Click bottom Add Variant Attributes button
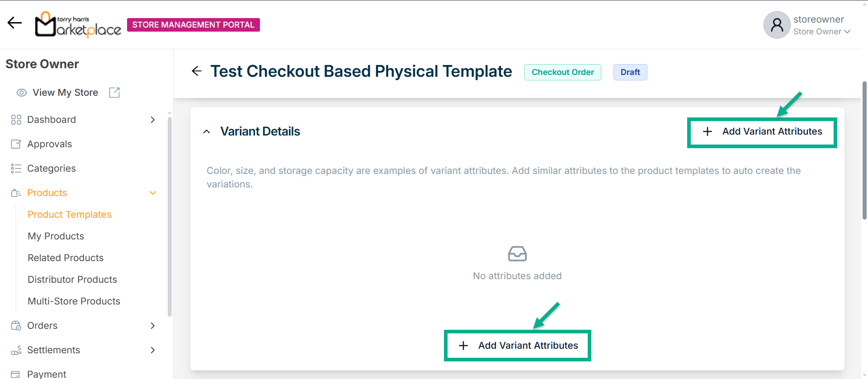The height and width of the screenshot is (379, 868). [x=518, y=346]
